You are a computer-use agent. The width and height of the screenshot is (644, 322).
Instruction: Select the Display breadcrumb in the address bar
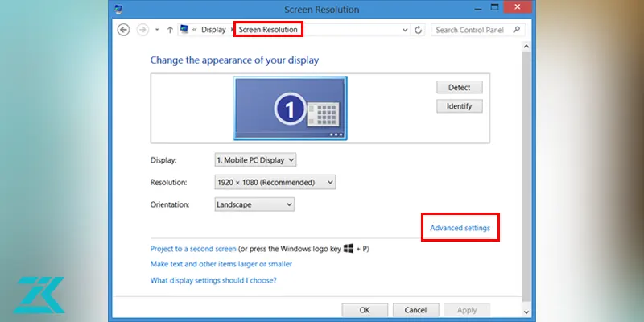click(x=213, y=30)
